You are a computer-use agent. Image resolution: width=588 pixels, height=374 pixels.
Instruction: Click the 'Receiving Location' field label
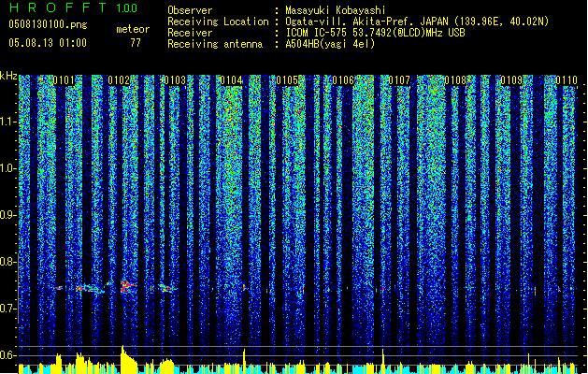[x=218, y=22]
